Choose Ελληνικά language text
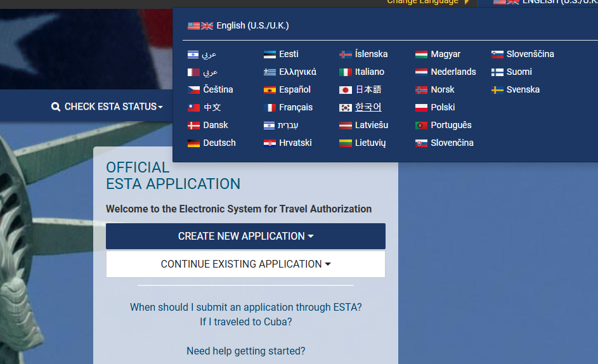This screenshot has height=364, width=598. [x=297, y=72]
